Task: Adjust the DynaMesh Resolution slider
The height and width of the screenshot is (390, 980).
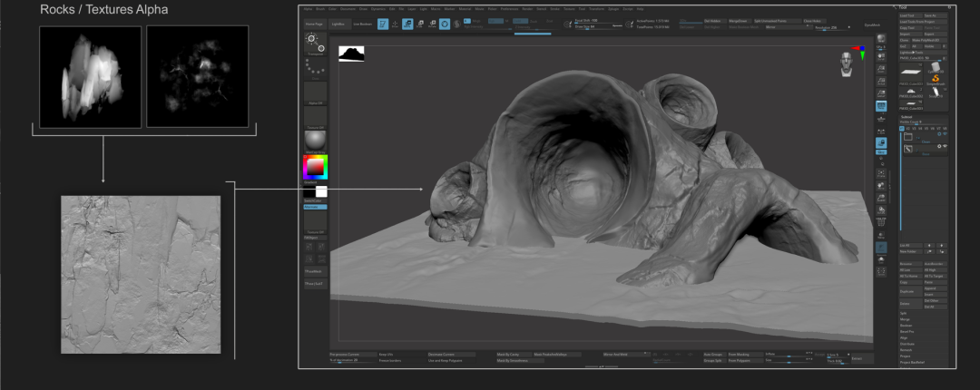Action: click(832, 27)
